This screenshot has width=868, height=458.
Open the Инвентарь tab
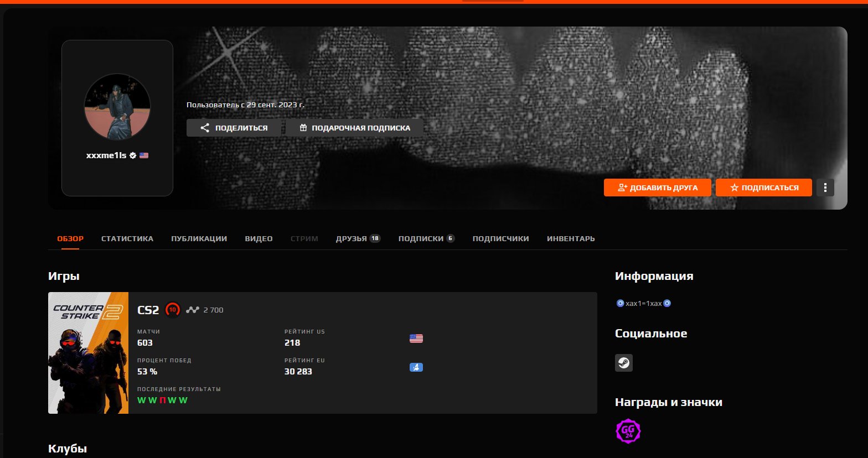tap(571, 239)
